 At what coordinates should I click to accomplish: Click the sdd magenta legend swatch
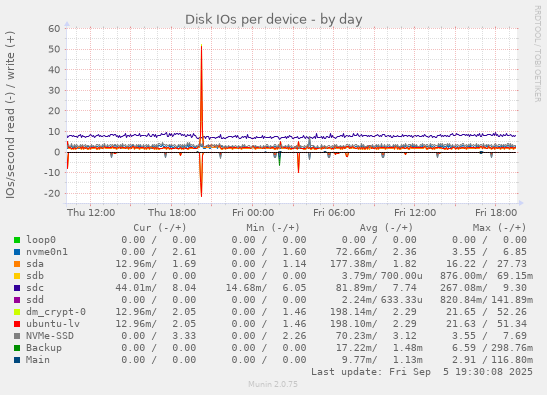pyautogui.click(x=17, y=300)
